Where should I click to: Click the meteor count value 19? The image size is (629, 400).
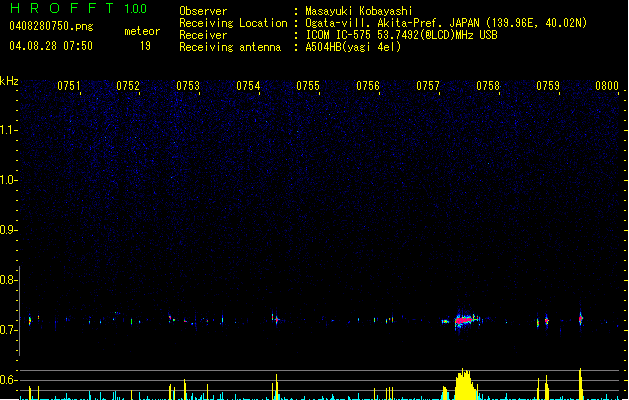tap(145, 46)
